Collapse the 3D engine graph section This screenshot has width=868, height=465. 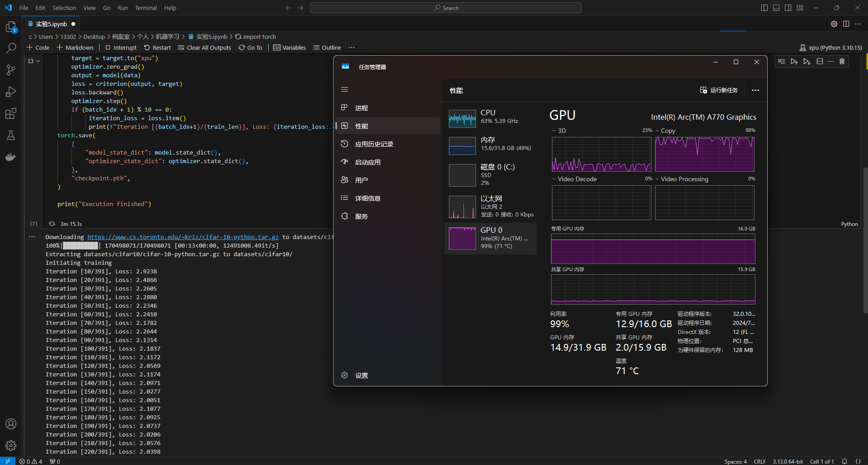(554, 130)
